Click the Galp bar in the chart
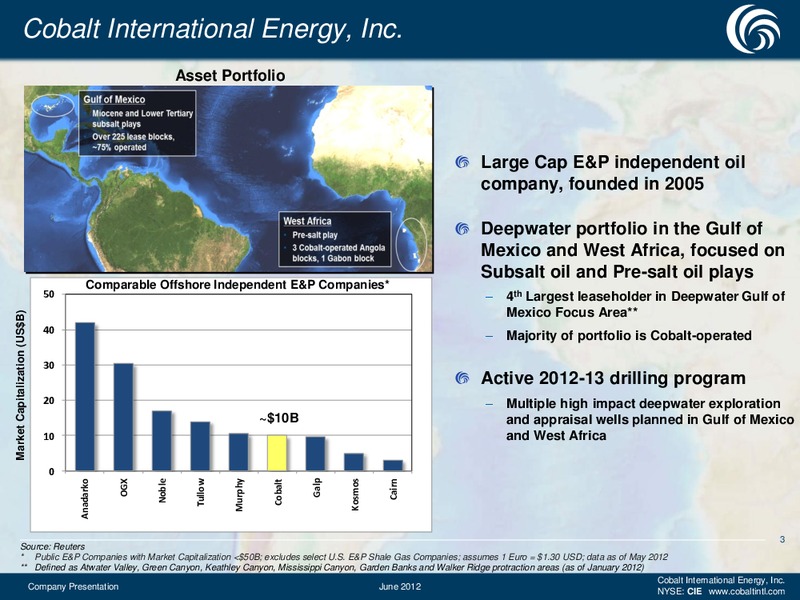The width and height of the screenshot is (800, 600). click(x=315, y=454)
